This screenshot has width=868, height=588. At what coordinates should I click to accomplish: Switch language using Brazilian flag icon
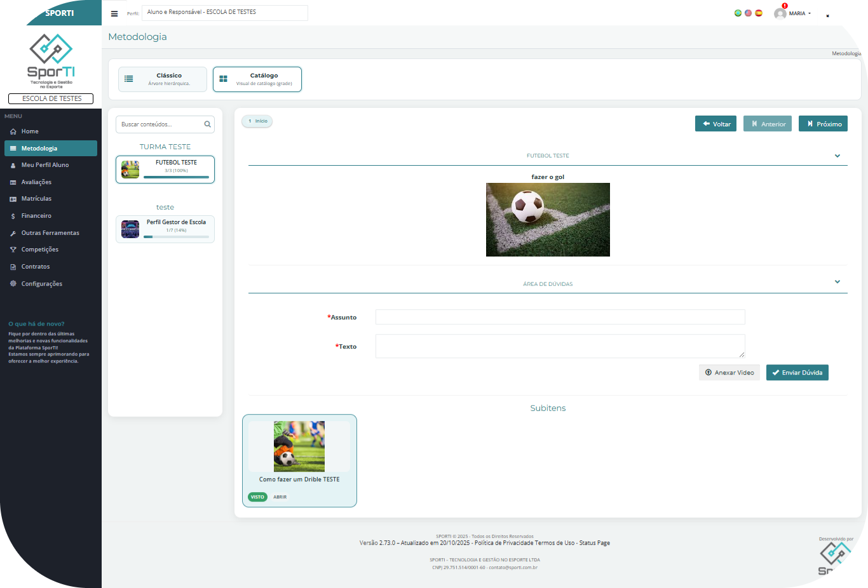click(x=738, y=13)
